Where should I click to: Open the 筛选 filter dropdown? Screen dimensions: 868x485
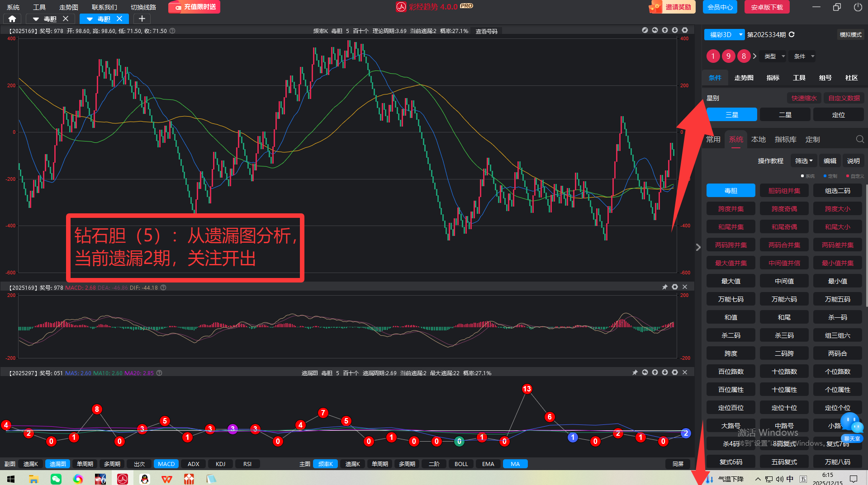[x=803, y=161]
